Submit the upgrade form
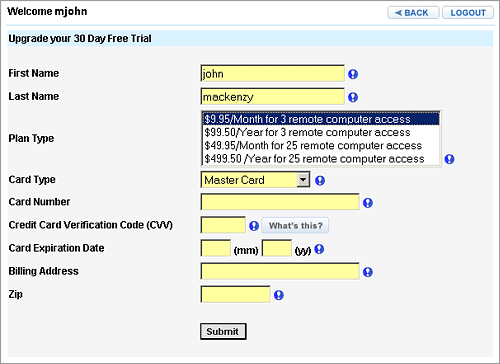 [223, 331]
